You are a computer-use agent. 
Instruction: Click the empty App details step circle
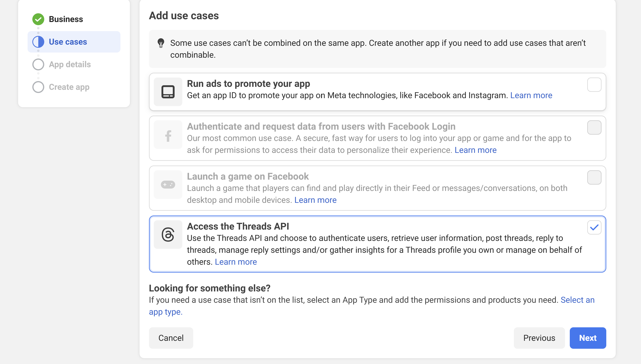pos(38,64)
